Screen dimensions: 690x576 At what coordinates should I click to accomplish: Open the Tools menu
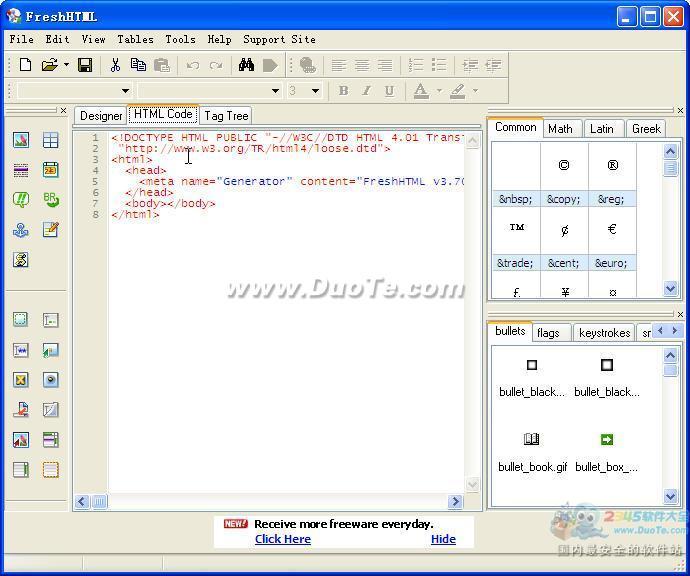point(180,39)
